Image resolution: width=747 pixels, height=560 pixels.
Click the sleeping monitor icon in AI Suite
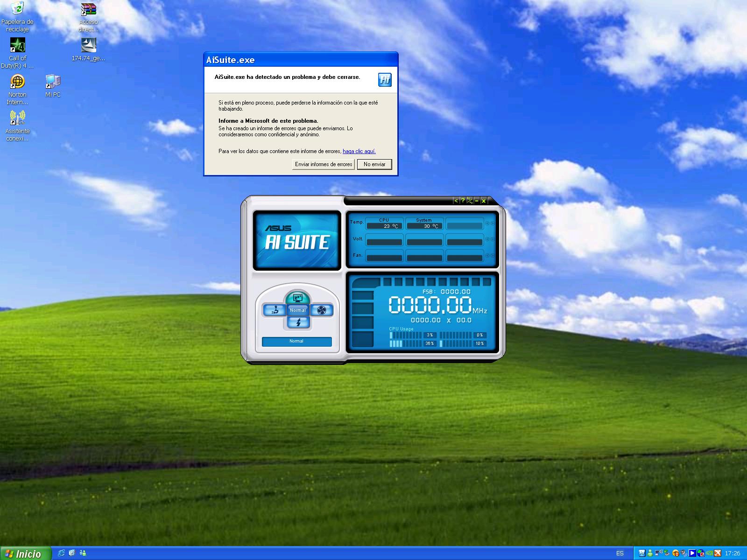298,298
